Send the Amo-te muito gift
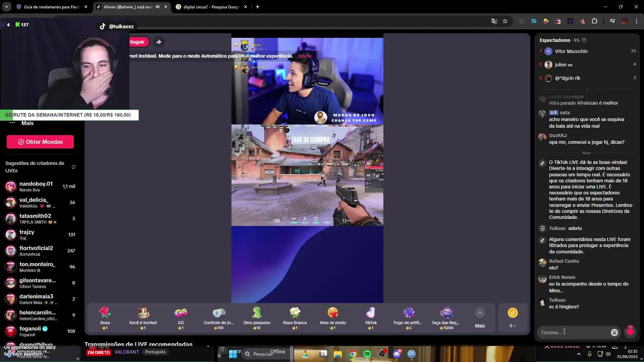This screenshot has height=362, width=644. click(x=333, y=318)
